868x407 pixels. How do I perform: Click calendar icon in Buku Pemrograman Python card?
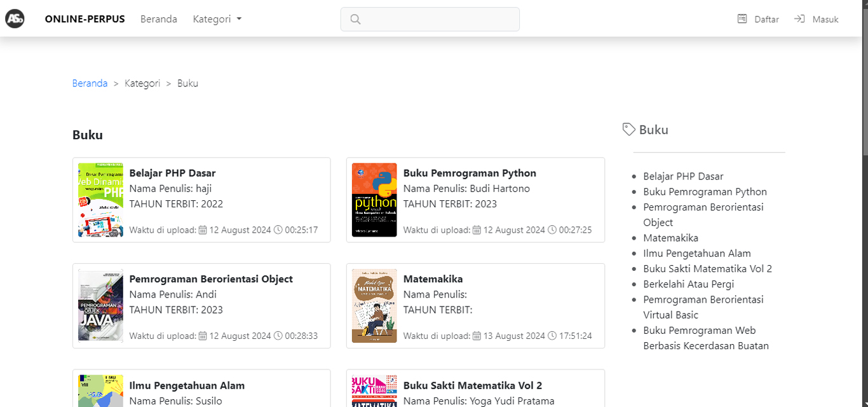point(477,230)
